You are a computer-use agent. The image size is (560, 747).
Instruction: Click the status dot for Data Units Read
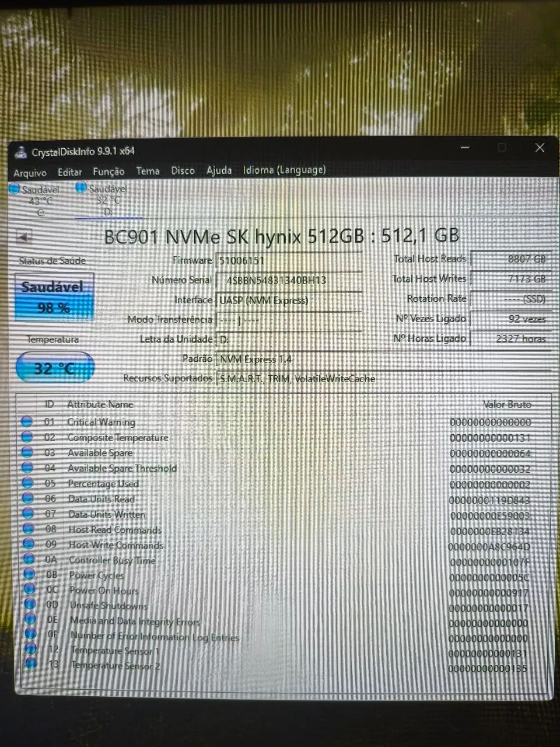tap(27, 498)
